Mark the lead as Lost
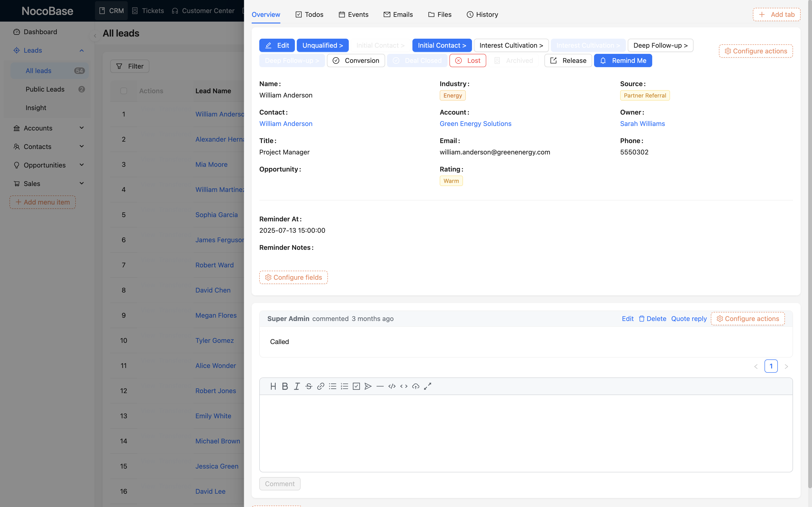The width and height of the screenshot is (812, 507). [x=467, y=60]
